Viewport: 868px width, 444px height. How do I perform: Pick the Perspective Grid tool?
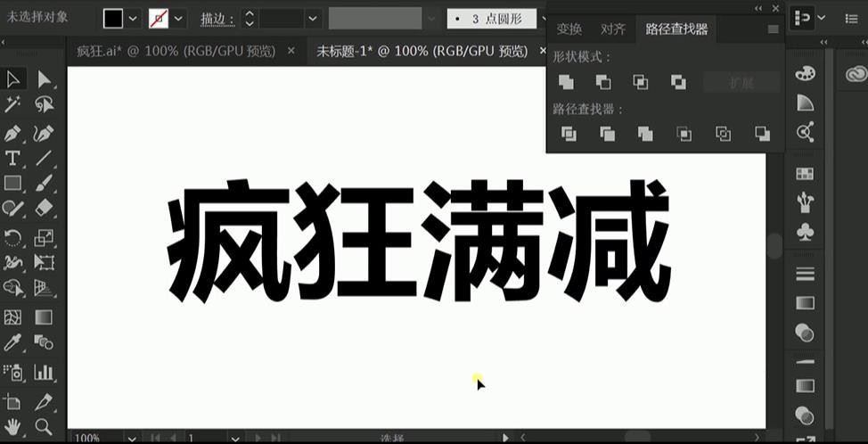pyautogui.click(x=44, y=287)
